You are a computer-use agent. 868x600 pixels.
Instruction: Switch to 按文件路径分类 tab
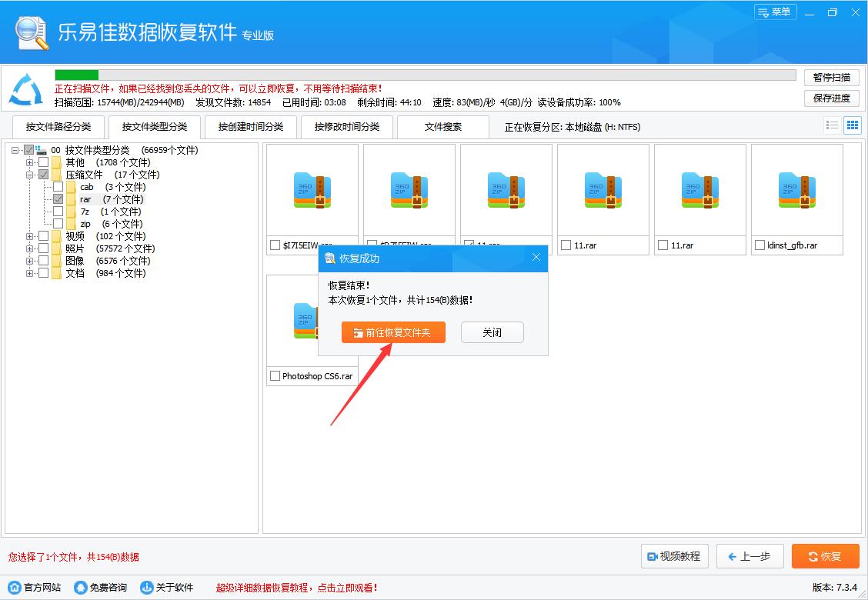[x=58, y=127]
